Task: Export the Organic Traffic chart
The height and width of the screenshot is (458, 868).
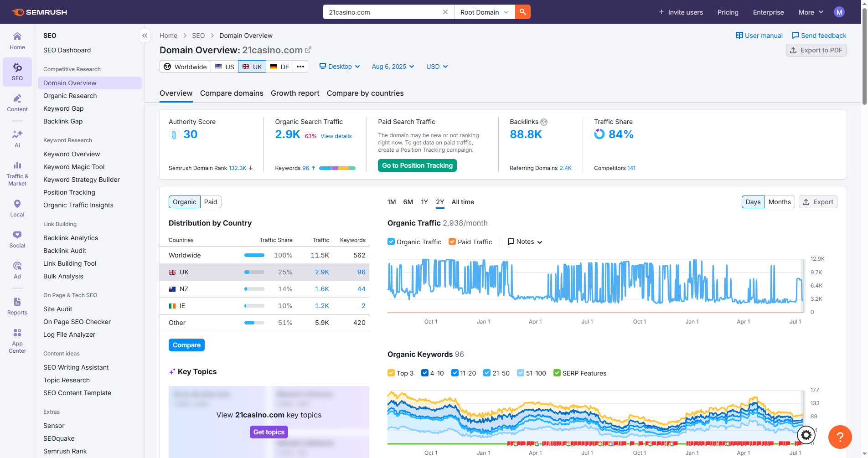Action: click(818, 202)
